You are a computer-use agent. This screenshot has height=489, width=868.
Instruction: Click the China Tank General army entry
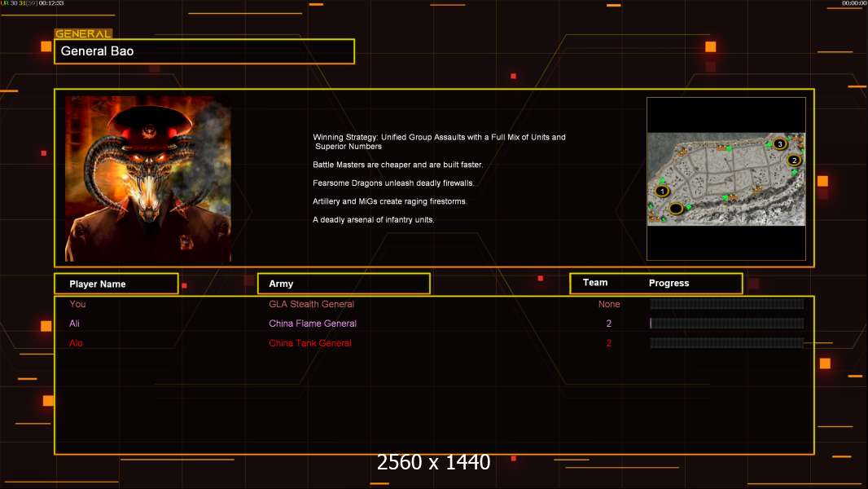pyautogui.click(x=310, y=343)
